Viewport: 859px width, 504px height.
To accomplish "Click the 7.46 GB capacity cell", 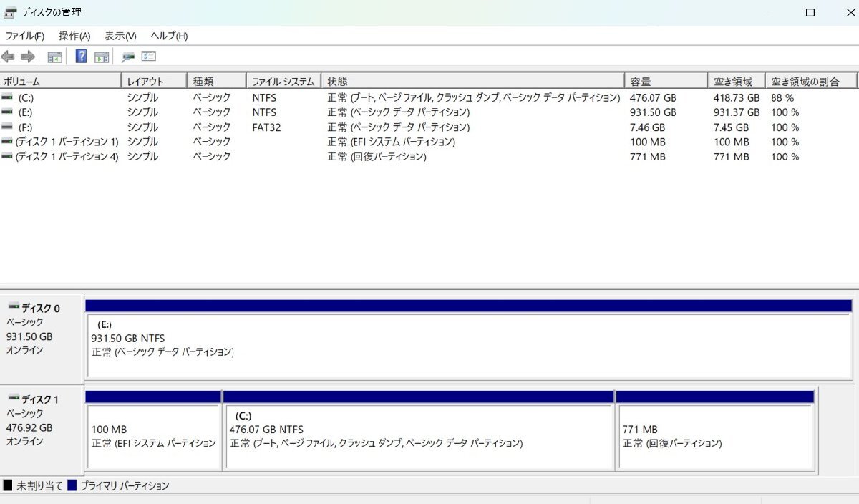I will click(x=647, y=127).
